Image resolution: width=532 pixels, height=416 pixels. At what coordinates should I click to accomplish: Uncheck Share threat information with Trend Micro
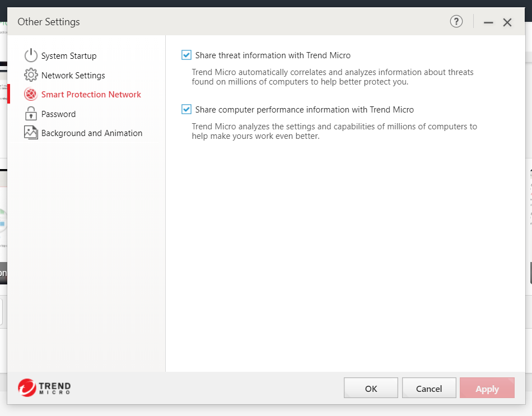[x=186, y=55]
